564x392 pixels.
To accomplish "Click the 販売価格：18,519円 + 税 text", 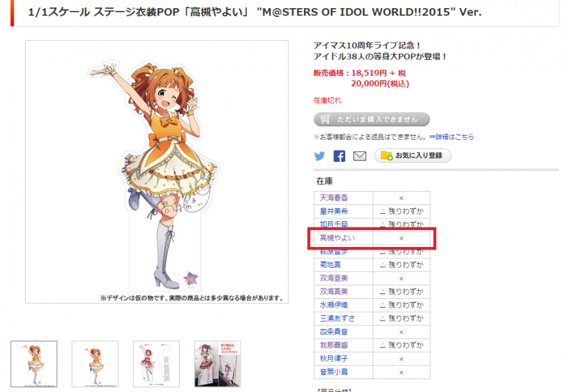I will pyautogui.click(x=359, y=73).
